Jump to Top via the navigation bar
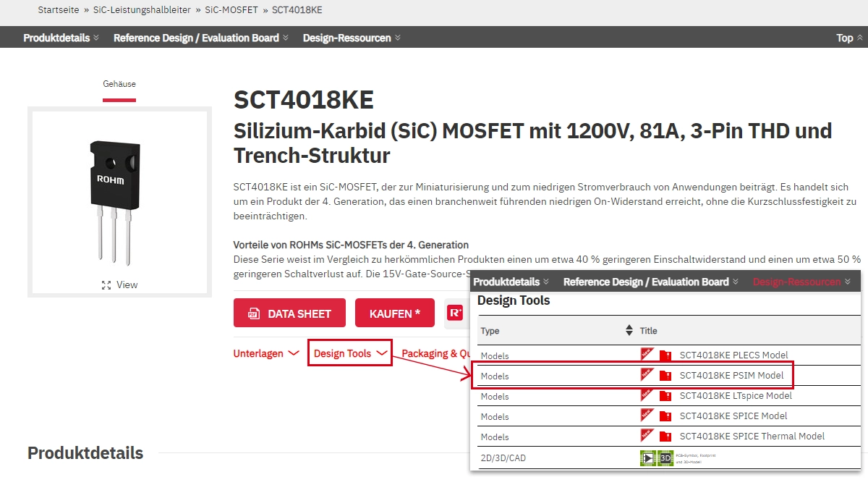 (x=849, y=38)
